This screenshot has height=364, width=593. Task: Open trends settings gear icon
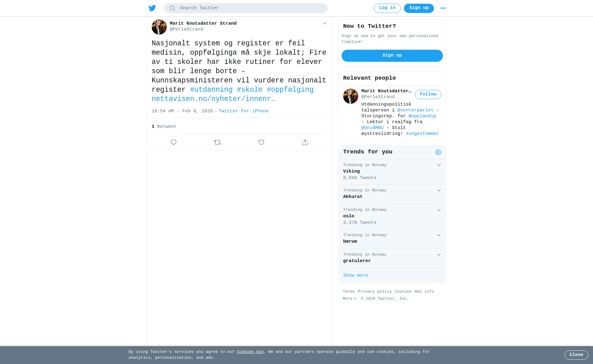(438, 152)
